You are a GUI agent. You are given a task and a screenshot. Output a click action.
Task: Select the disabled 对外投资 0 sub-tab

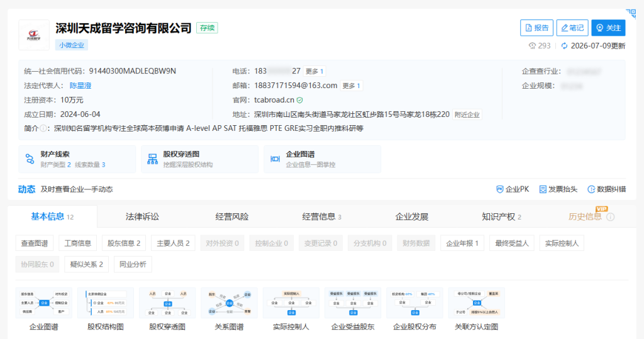coord(222,243)
